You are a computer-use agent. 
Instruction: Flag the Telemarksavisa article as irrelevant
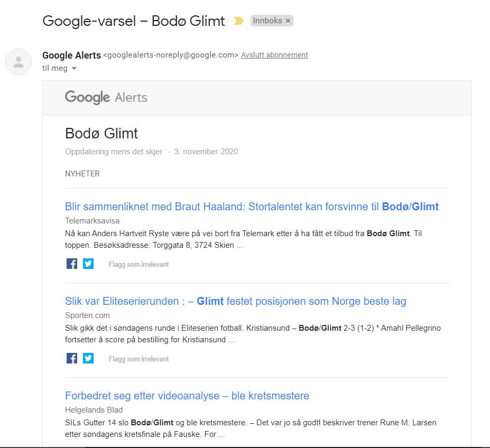pyautogui.click(x=138, y=264)
